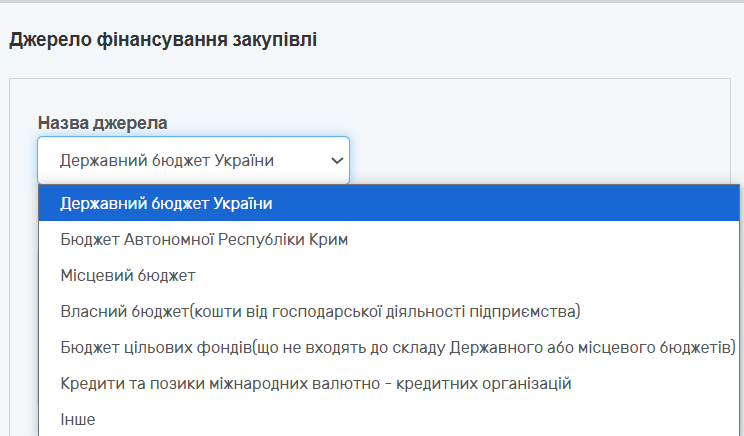The height and width of the screenshot is (436, 744).
Task: Click the 'Назва джерела' field label
Action: (102, 123)
